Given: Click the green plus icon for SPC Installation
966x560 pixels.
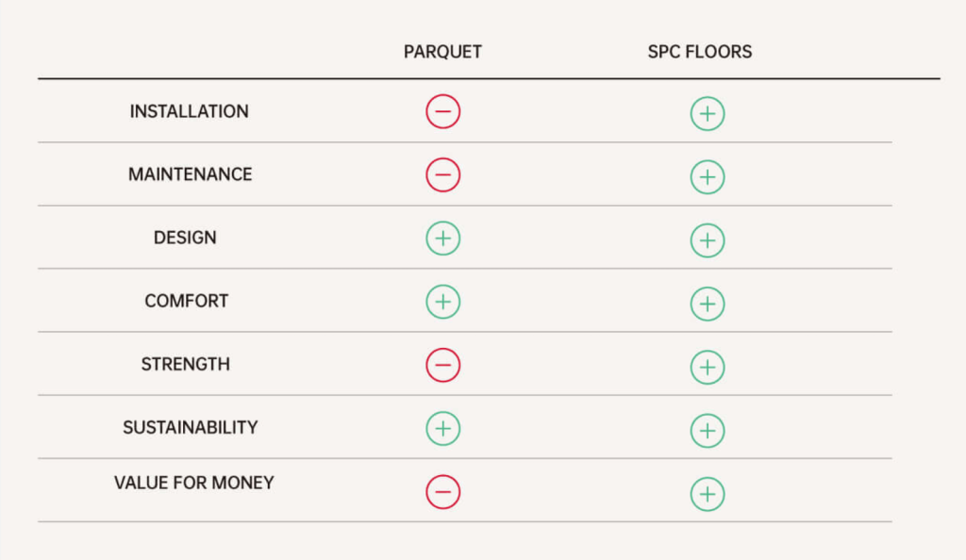Looking at the screenshot, I should coord(707,114).
